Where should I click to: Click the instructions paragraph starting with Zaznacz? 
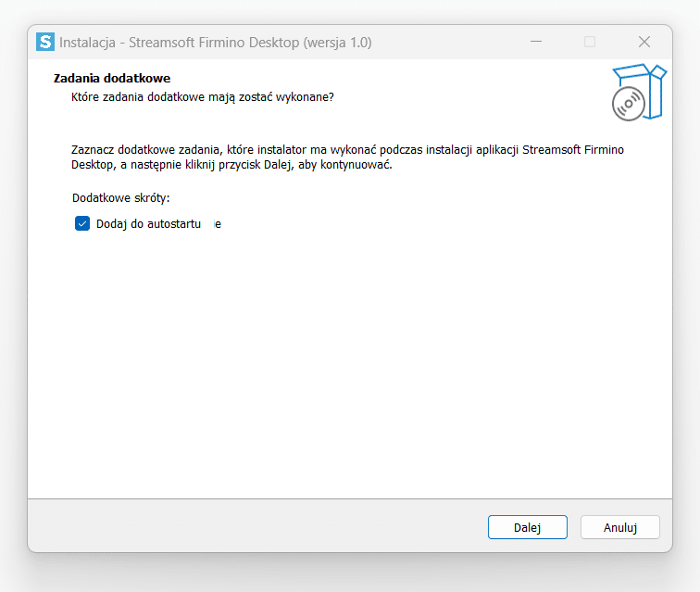point(347,157)
